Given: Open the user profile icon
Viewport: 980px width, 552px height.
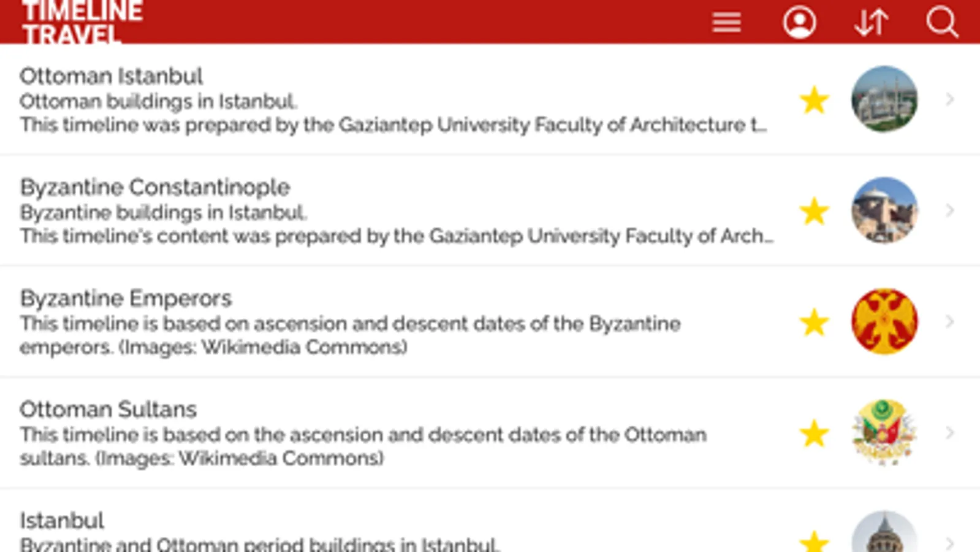Looking at the screenshot, I should point(799,23).
